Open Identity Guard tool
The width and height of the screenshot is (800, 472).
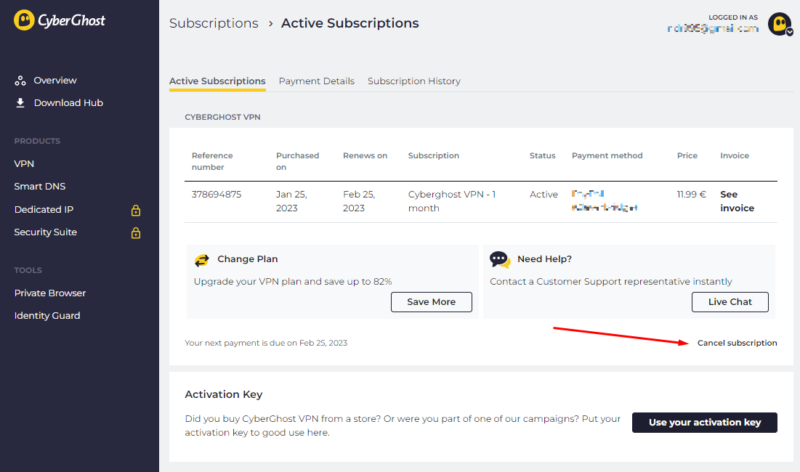[x=47, y=316]
